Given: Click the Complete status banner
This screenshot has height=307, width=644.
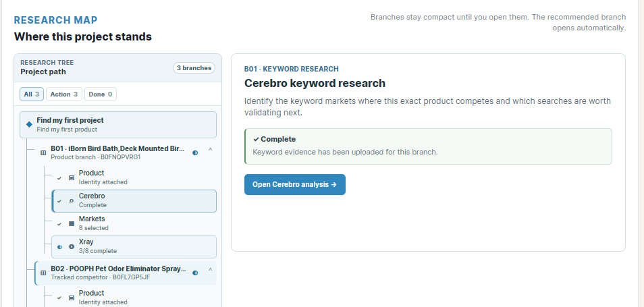Looking at the screenshot, I should click(428, 146).
